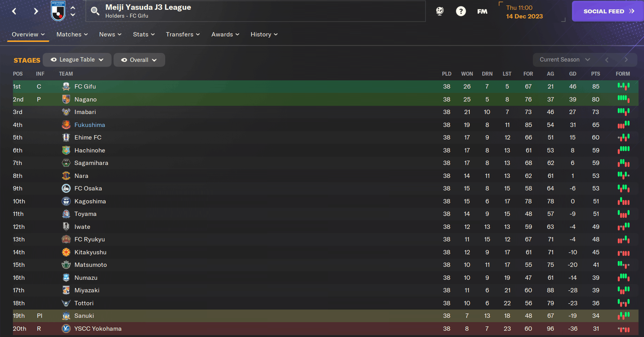The width and height of the screenshot is (644, 337).
Task: Click the J3 League competition logo
Action: point(58,11)
